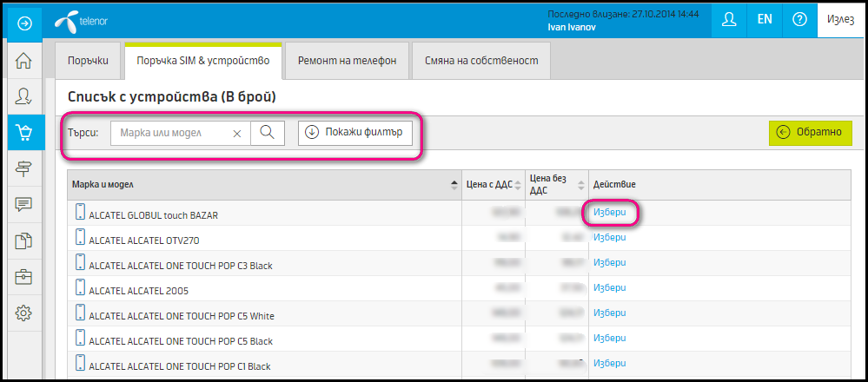Choose Избери for ALCATEL ALCATEL OTV270
This screenshot has width=868, height=382.
click(x=609, y=237)
